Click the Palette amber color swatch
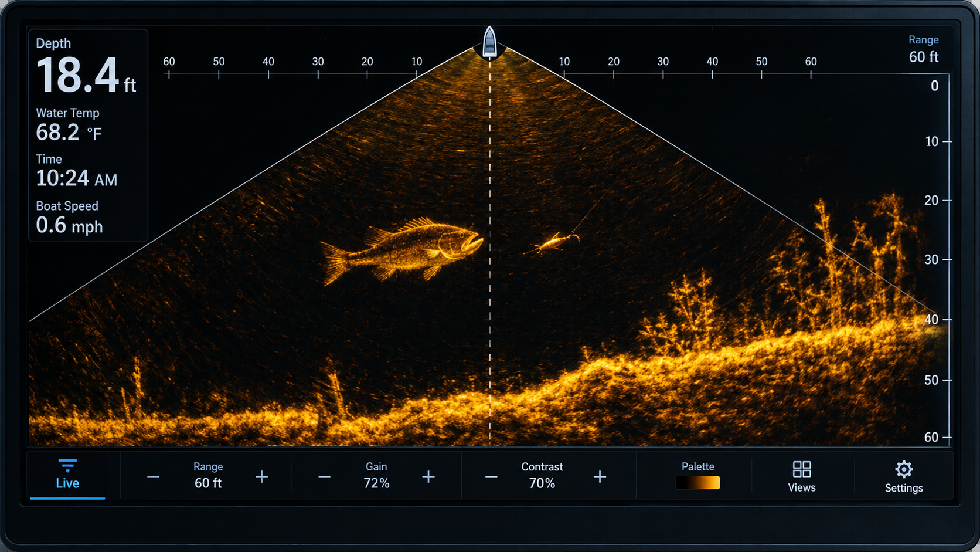This screenshot has height=552, width=980. [x=697, y=482]
